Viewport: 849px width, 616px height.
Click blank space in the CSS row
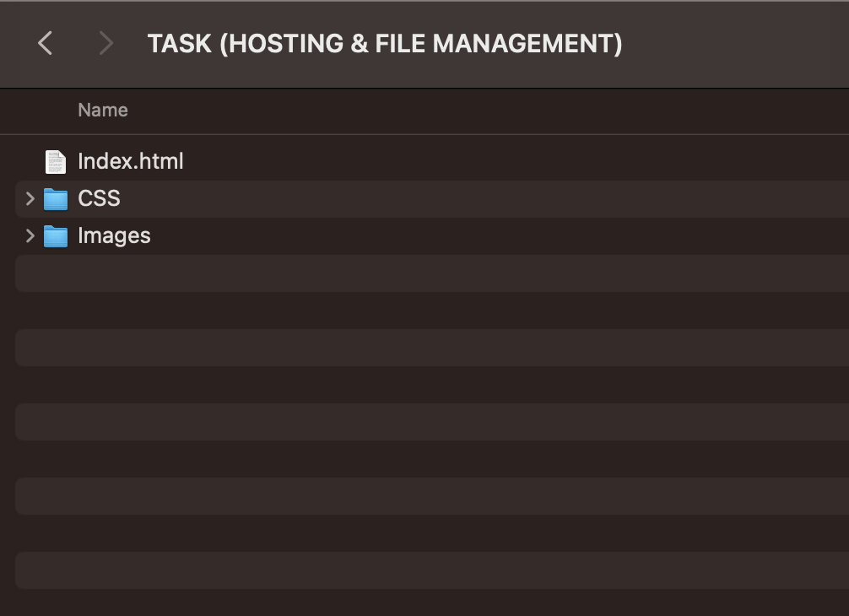point(506,199)
